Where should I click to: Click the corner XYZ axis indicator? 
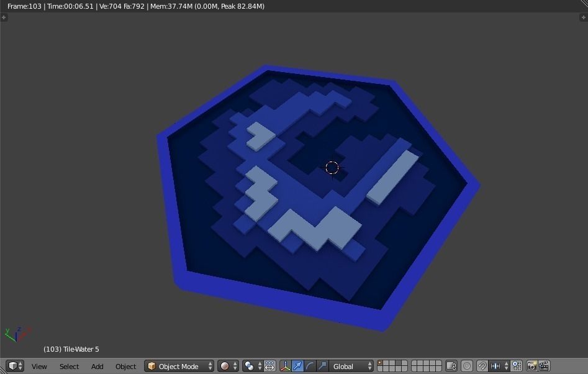(17, 334)
